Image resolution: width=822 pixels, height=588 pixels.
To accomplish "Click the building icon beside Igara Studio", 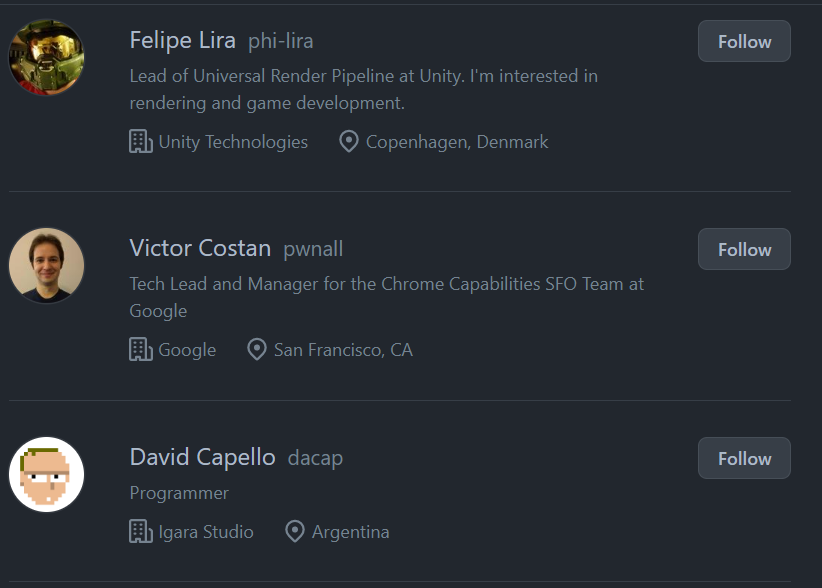I will pos(141,532).
